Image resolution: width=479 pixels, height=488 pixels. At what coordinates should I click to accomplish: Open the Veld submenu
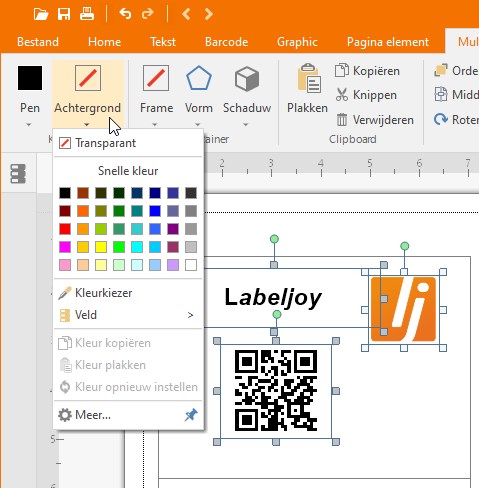coord(128,315)
